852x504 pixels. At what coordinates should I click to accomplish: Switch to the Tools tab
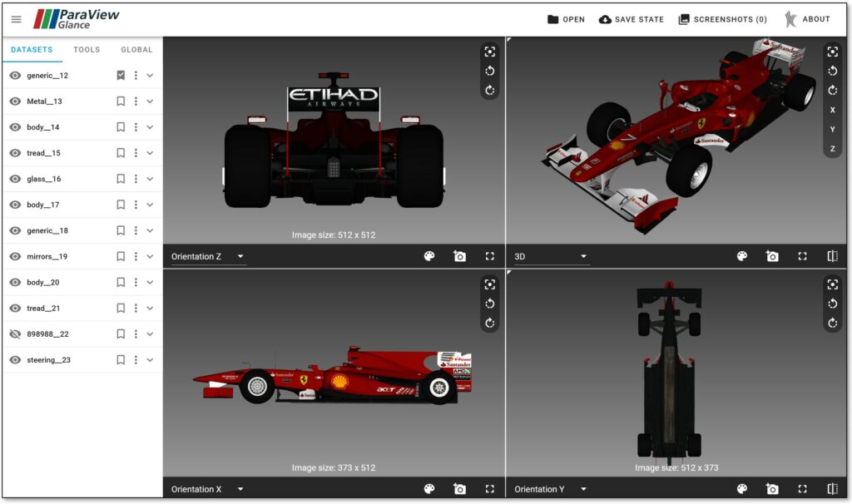click(x=87, y=49)
